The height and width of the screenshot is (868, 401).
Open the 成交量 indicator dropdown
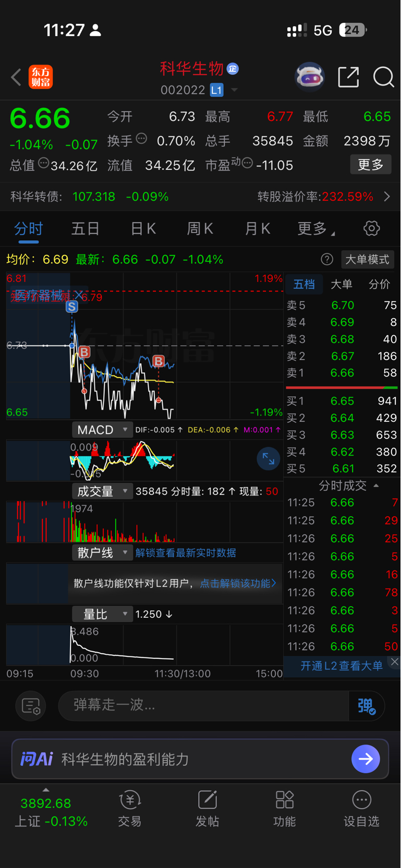pos(102,491)
